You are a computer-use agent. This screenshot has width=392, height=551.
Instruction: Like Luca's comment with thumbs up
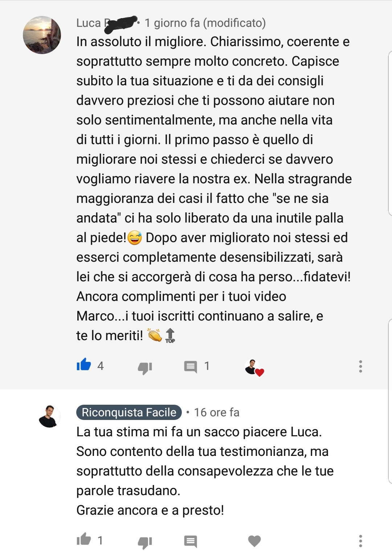pos(83,364)
